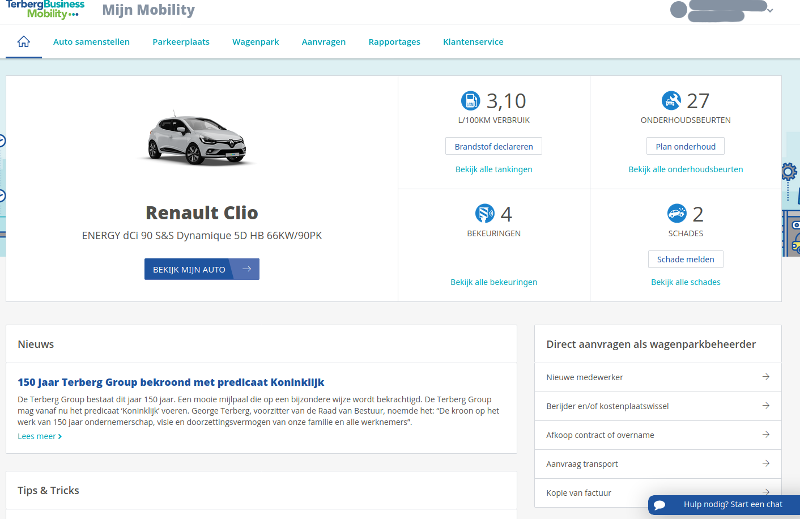The image size is (800, 519).
Task: Click the Mijn Mobility title
Action: click(148, 10)
